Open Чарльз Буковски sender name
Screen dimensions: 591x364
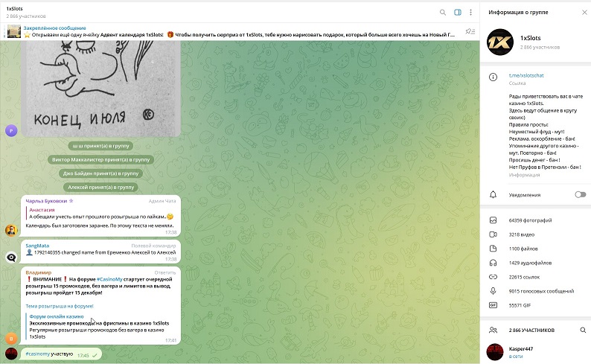click(46, 201)
